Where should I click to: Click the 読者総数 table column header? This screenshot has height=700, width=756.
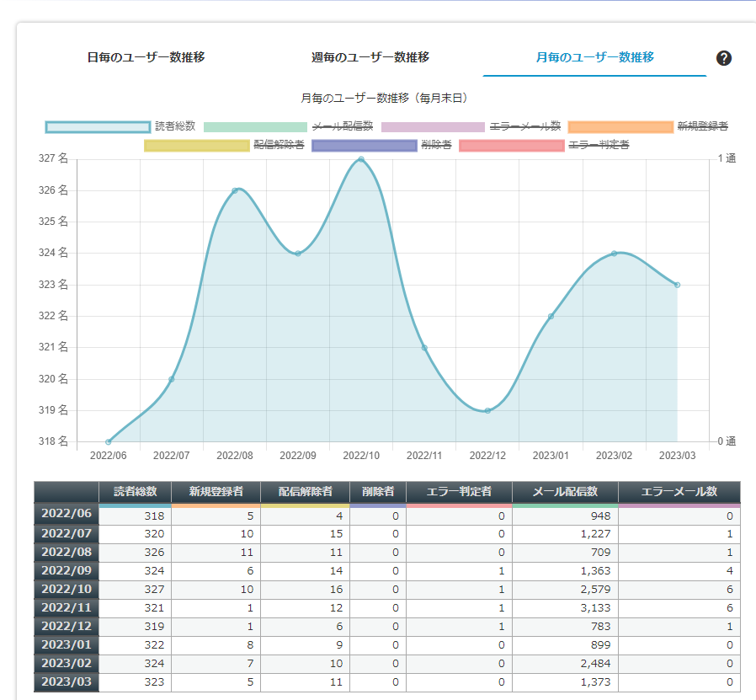point(135,492)
